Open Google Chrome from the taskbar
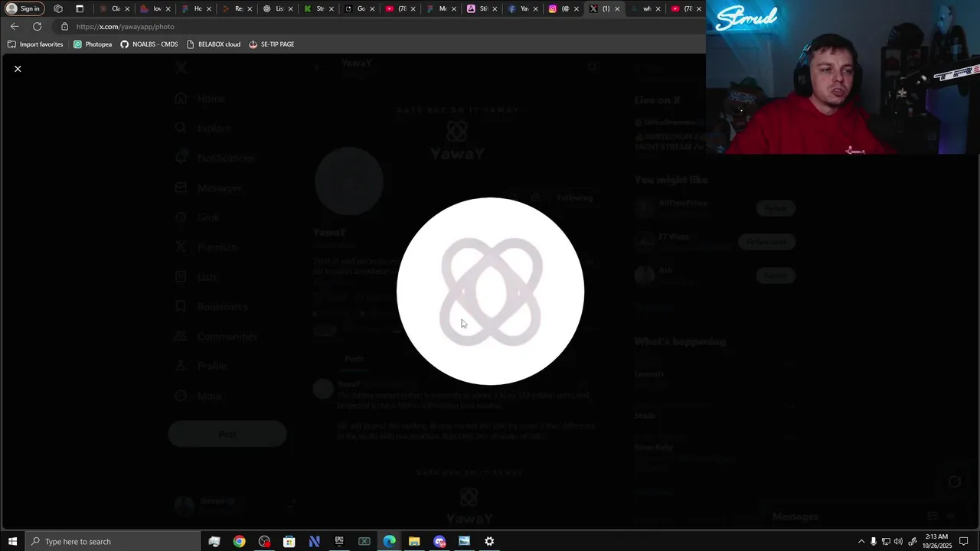This screenshot has width=980, height=551. pos(240,542)
